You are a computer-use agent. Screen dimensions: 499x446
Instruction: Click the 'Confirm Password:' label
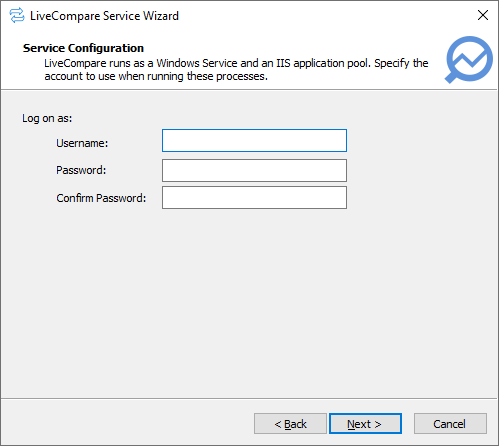pos(101,198)
